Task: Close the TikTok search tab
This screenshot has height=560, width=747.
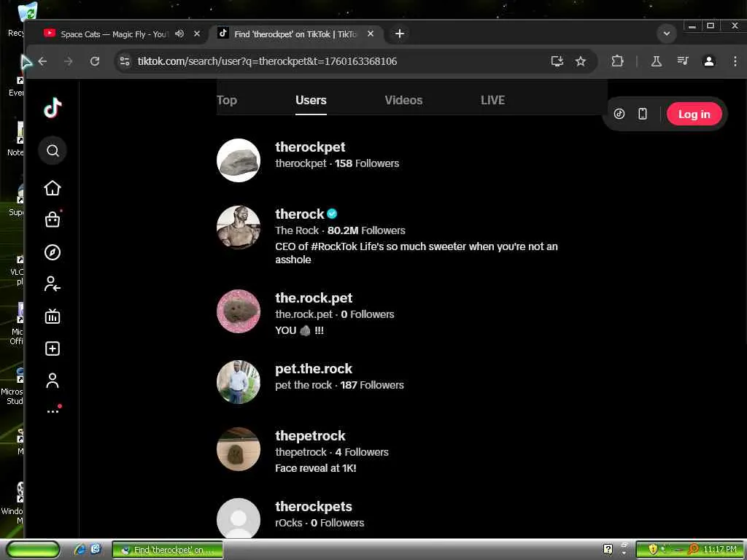Action: coord(371,34)
